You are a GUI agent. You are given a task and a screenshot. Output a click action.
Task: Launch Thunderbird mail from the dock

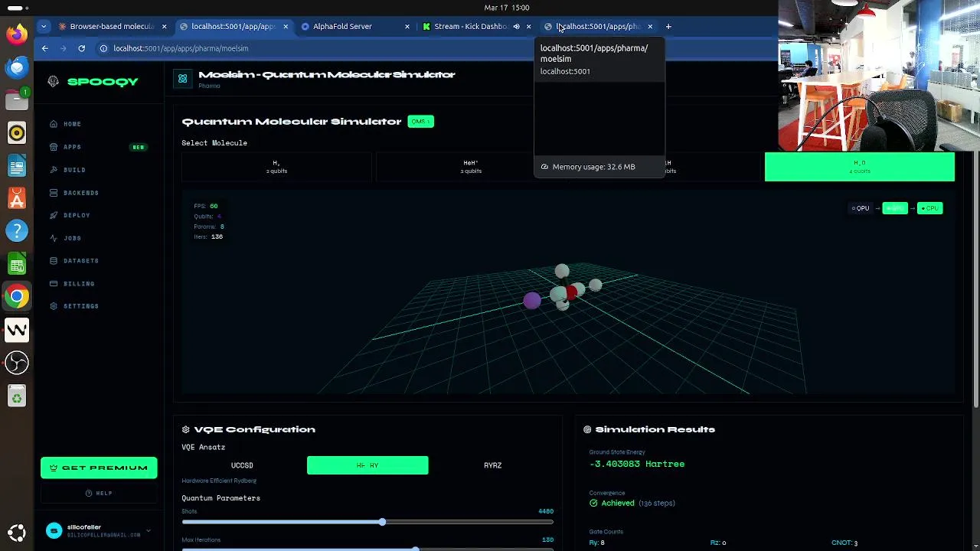[16, 67]
